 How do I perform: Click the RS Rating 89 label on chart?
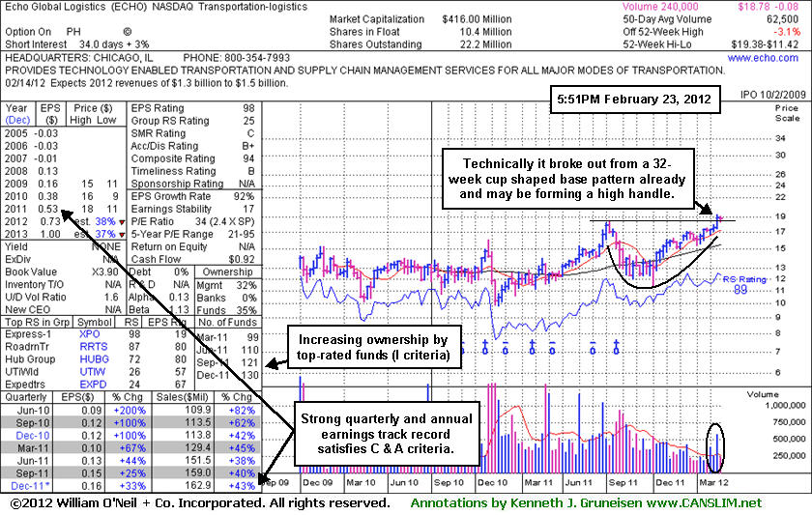pyautogui.click(x=744, y=285)
